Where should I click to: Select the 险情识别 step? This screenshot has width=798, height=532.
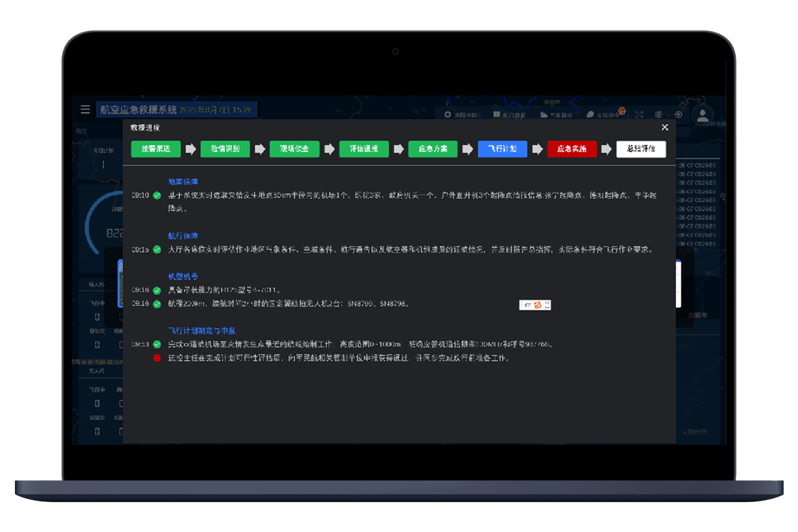pyautogui.click(x=225, y=149)
